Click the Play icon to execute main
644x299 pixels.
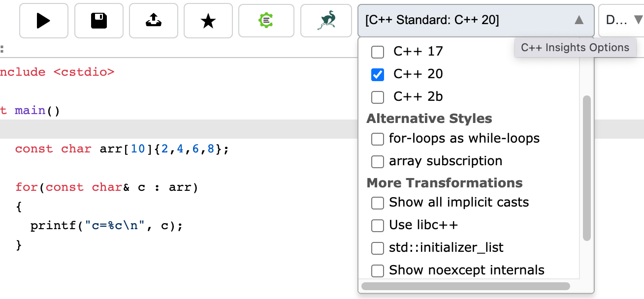pyautogui.click(x=43, y=21)
